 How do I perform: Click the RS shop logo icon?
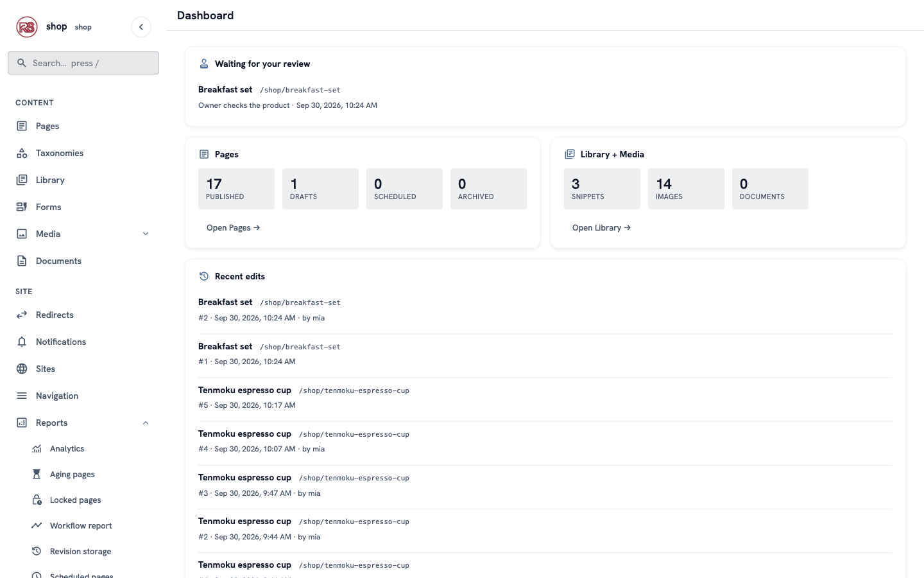tap(27, 27)
